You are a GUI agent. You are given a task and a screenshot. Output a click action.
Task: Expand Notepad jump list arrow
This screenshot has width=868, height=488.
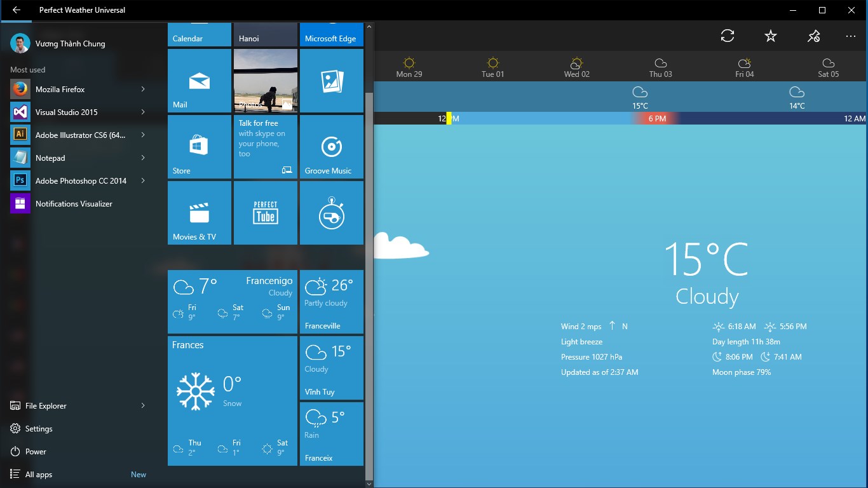pyautogui.click(x=143, y=158)
